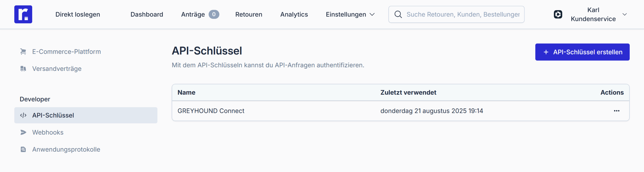Expand the user account chevron menu
This screenshot has height=172, width=644.
pyautogui.click(x=624, y=14)
